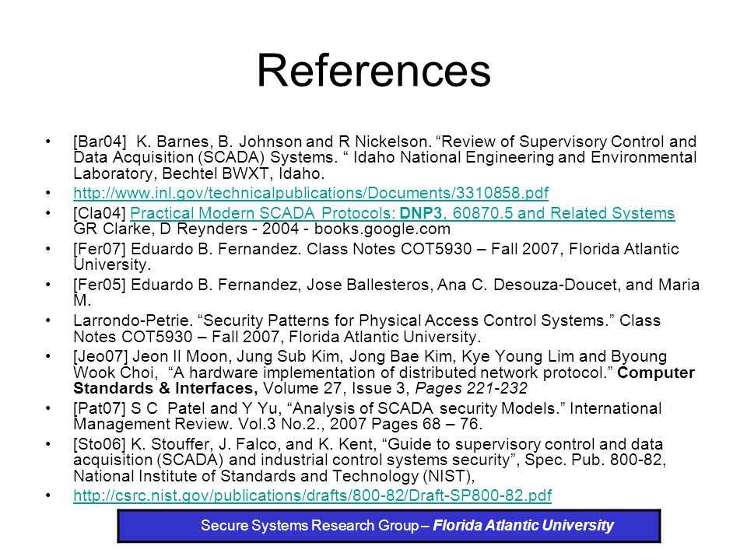Click bold 'Standards & Interfaces,' text

coord(165,388)
